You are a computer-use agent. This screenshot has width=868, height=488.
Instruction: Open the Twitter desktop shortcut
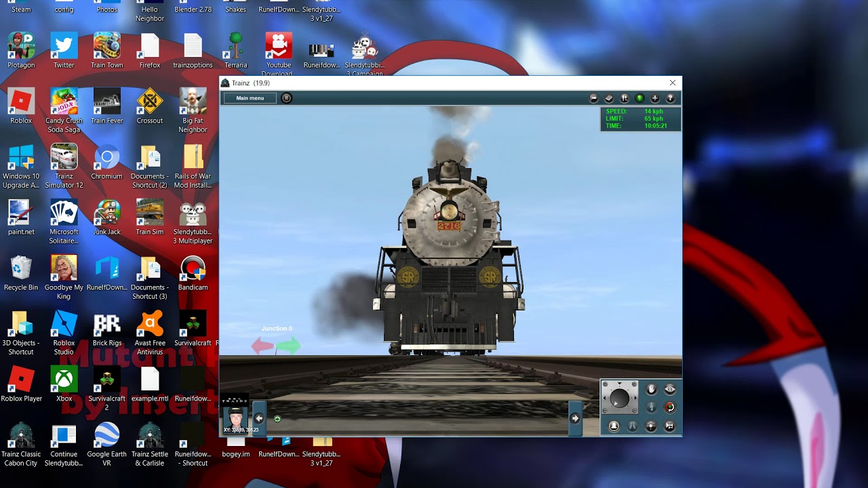64,51
